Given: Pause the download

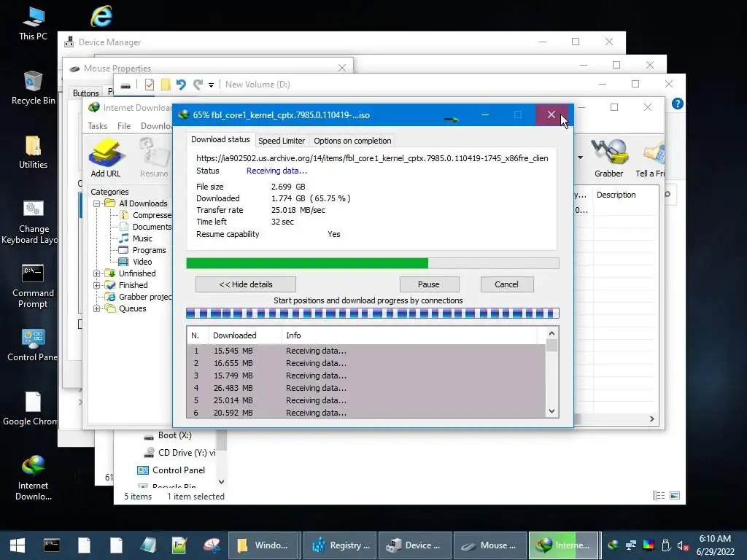Looking at the screenshot, I should pos(429,284).
